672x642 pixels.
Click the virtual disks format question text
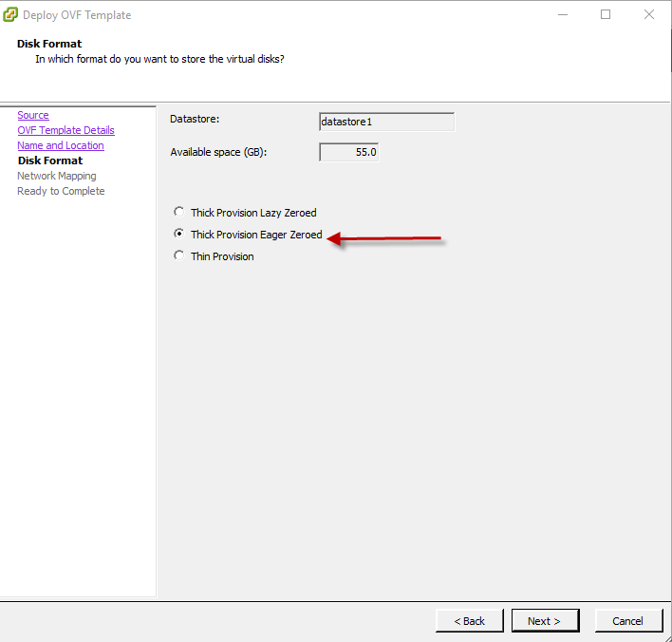click(159, 59)
